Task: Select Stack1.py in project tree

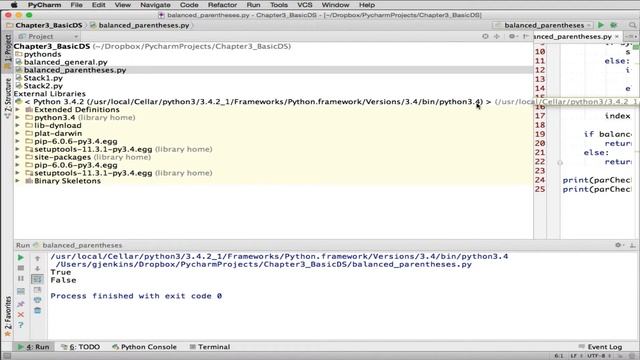Action: 43,78
